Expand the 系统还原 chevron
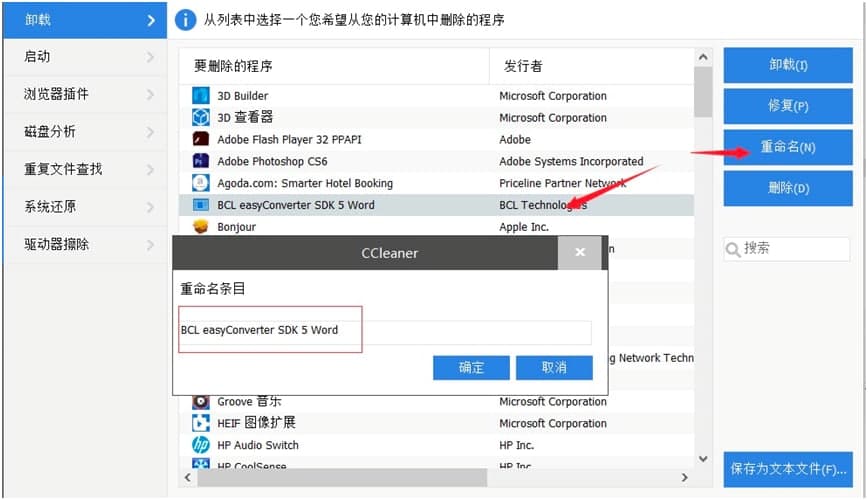This screenshot has height=500, width=868. 150,207
